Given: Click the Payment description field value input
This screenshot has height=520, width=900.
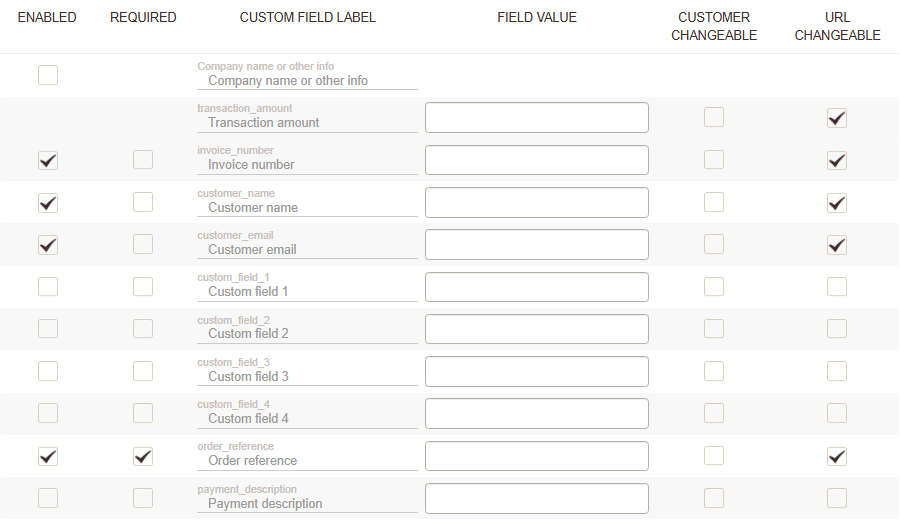Looking at the screenshot, I should [537, 498].
